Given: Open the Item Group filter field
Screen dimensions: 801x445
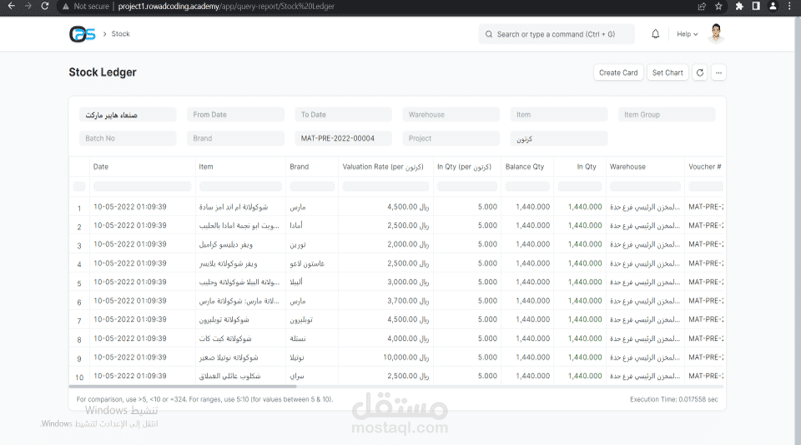Looking at the screenshot, I should click(666, 114).
